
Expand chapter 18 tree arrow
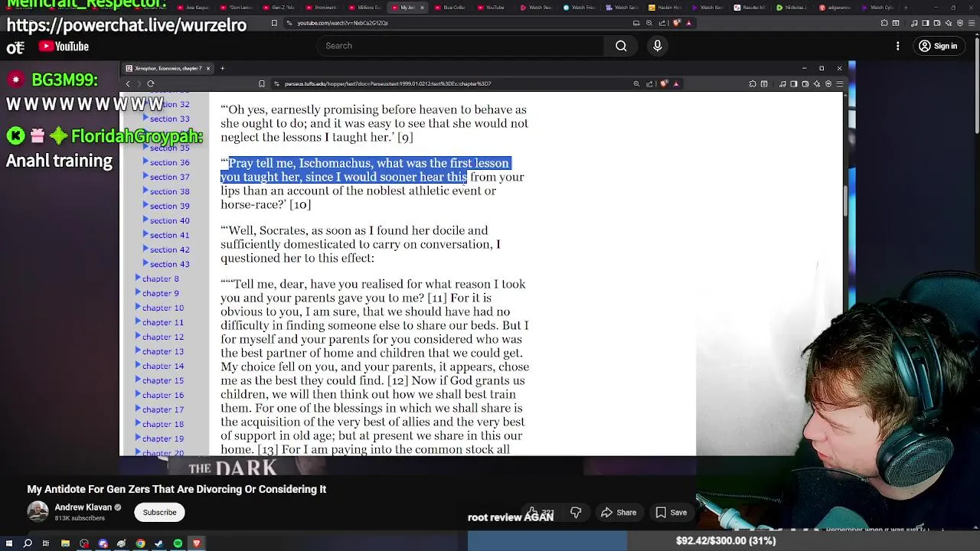(138, 423)
